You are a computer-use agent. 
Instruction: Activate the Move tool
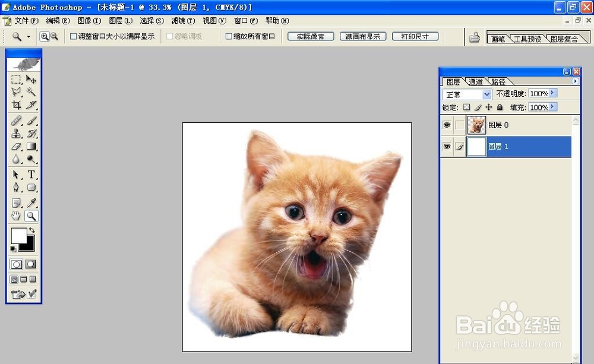pos(31,80)
